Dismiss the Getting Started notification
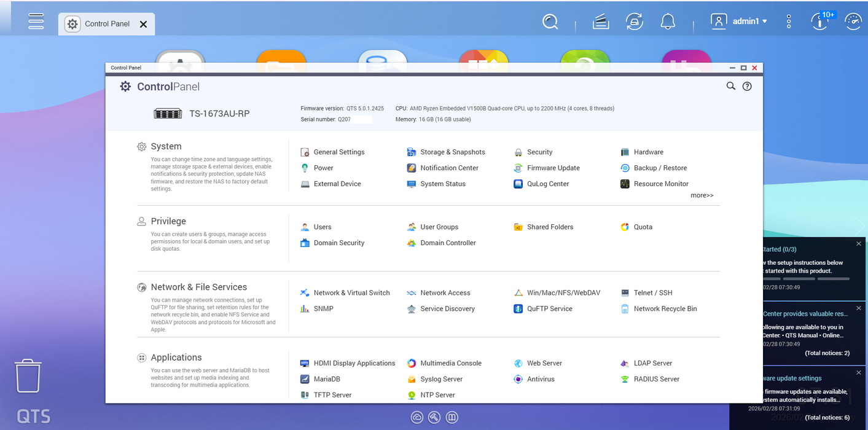The height and width of the screenshot is (430, 868). 858,244
